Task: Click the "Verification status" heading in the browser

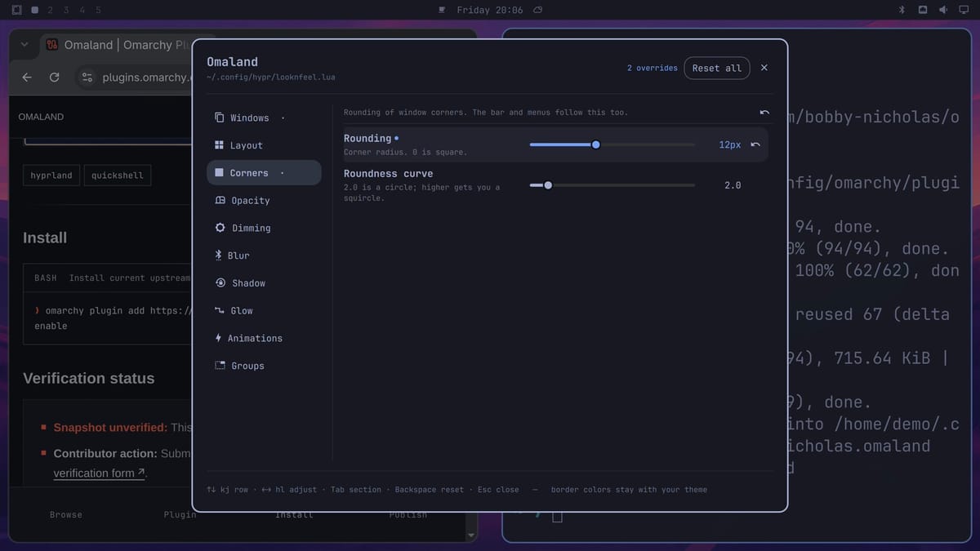Action: pyautogui.click(x=88, y=379)
